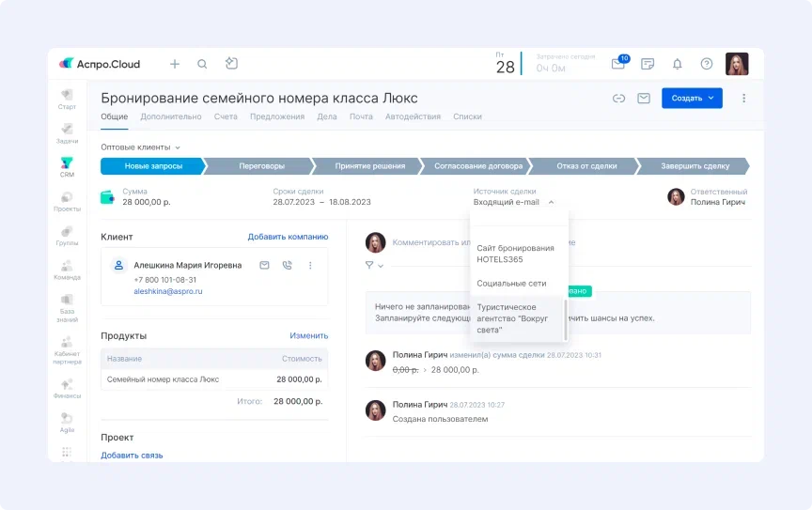
Task: Open the Команда sidebar item
Action: (x=67, y=270)
